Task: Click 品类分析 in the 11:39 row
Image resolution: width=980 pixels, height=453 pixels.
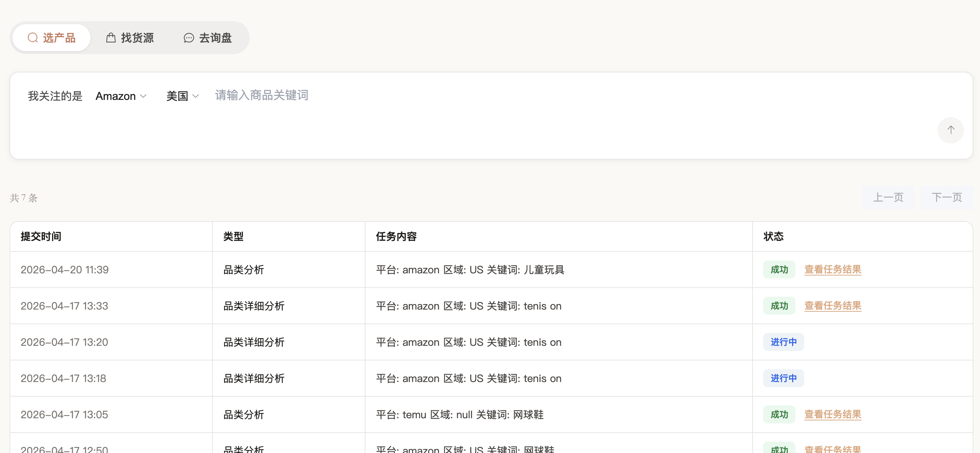Action: [244, 269]
